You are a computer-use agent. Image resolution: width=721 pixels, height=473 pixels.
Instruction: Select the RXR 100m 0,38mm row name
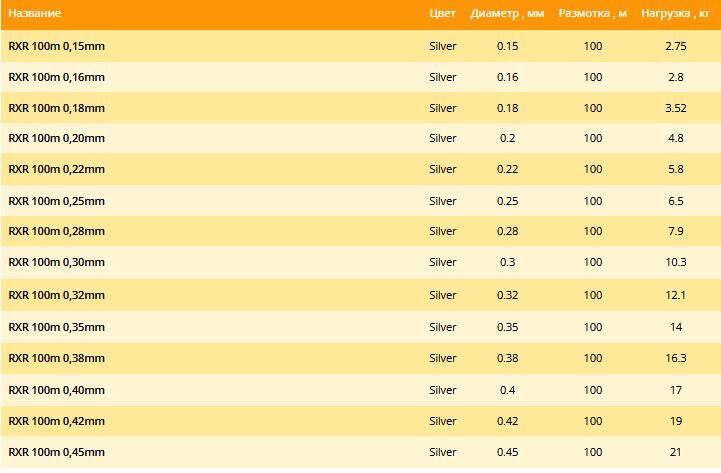coord(57,359)
